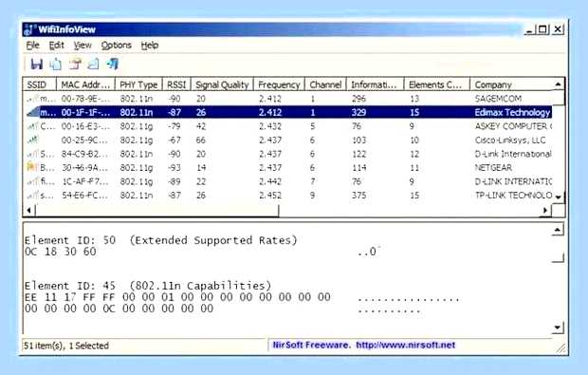Image resolution: width=588 pixels, height=375 pixels.
Task: Click RSSI value -79 cell
Action: (x=175, y=126)
